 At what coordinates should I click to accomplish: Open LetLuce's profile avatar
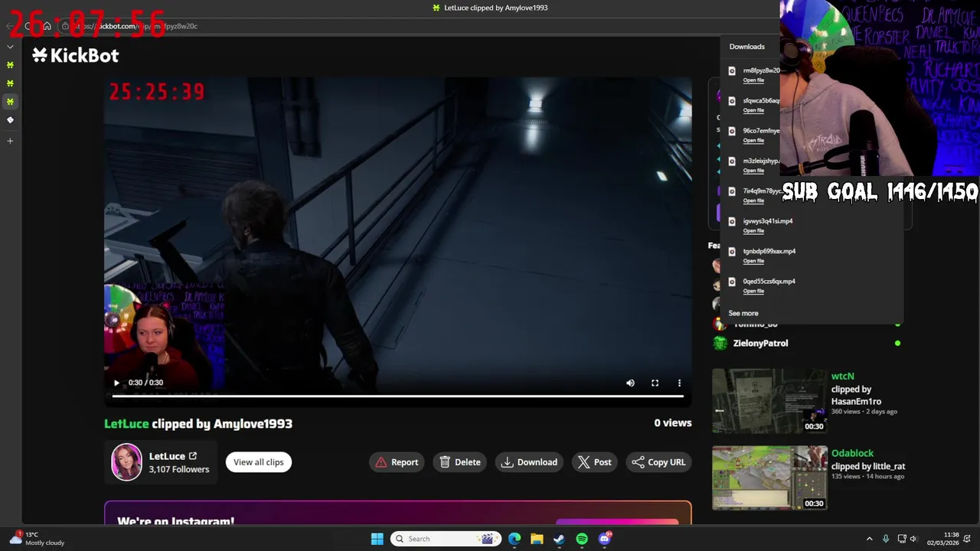126,462
